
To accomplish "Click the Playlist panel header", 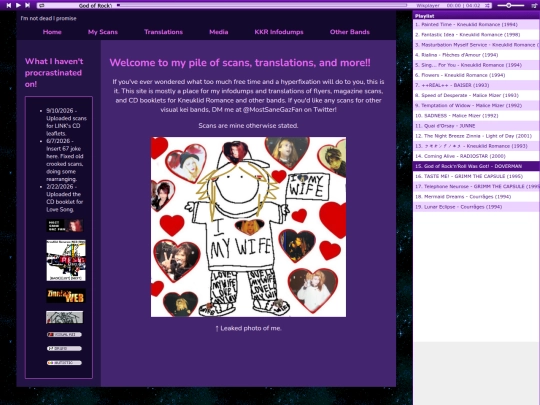I will point(476,16).
